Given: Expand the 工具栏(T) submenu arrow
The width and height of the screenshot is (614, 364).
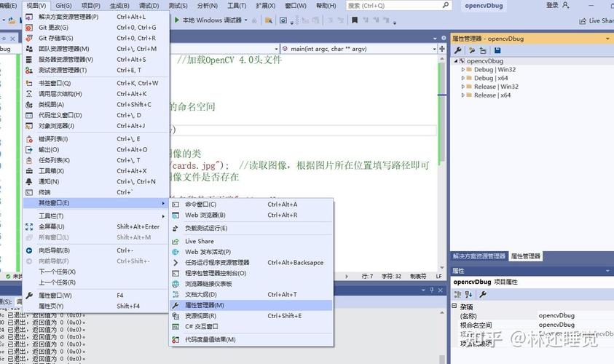Looking at the screenshot, I should (x=163, y=216).
